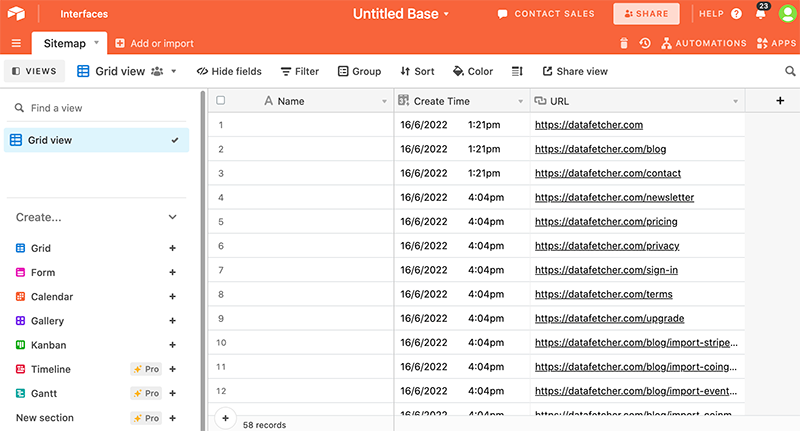Open the datafetcher.com/upgrade link
The width and height of the screenshot is (800, 431).
point(610,318)
